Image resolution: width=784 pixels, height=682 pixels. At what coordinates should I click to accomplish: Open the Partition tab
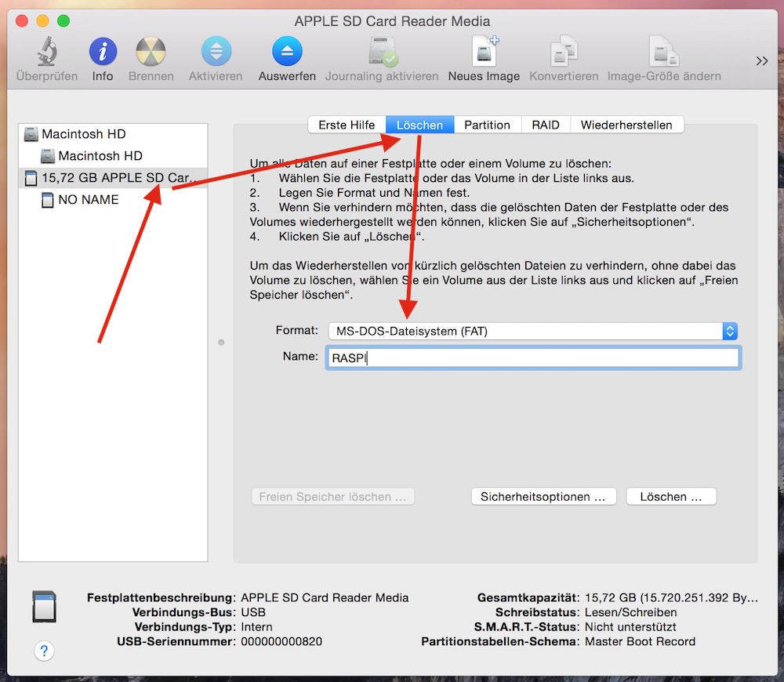pos(487,125)
